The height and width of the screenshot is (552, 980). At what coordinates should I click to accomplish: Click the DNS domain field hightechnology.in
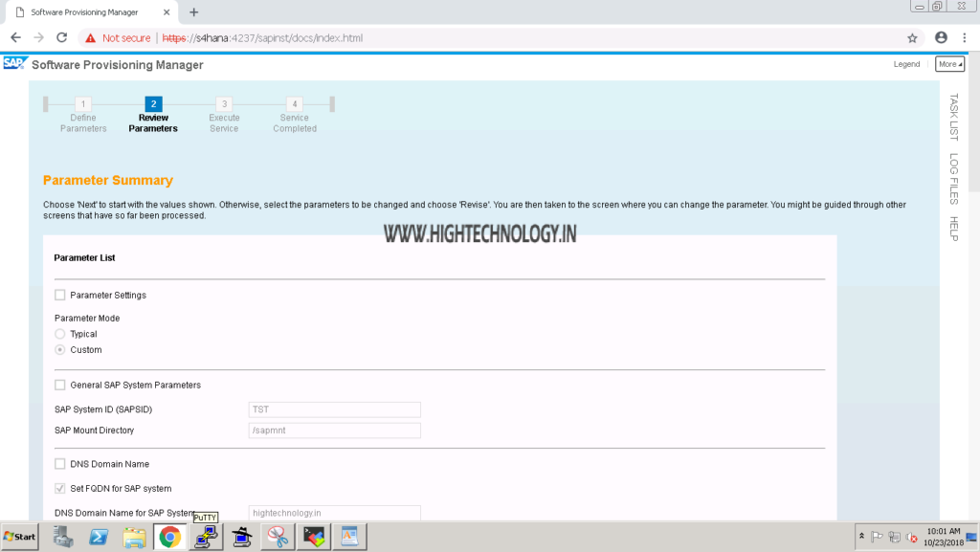(x=334, y=513)
